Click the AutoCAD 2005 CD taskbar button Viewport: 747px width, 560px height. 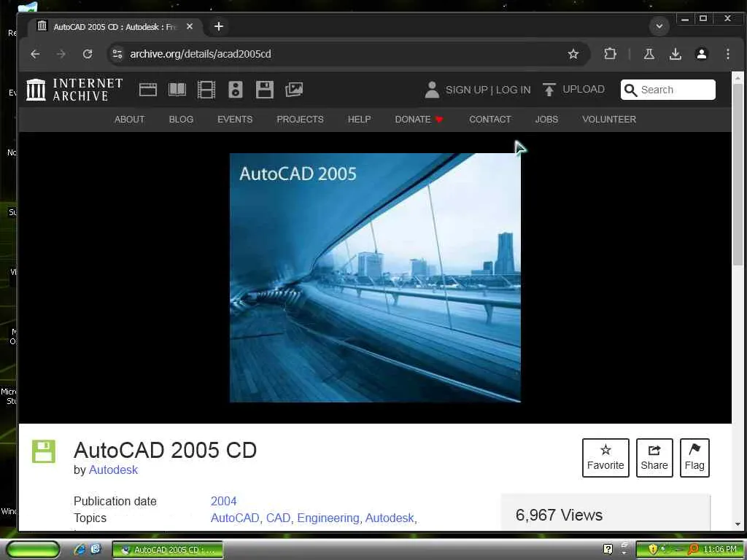coord(168,550)
